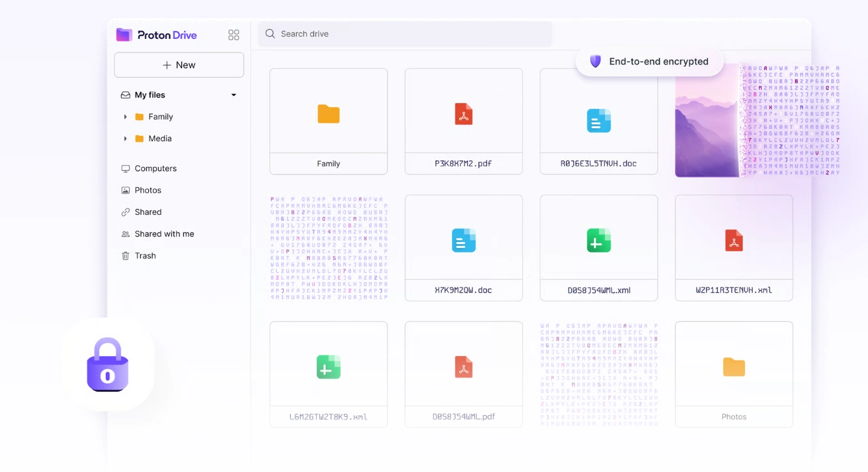Click the Search drive field

pyautogui.click(x=405, y=34)
